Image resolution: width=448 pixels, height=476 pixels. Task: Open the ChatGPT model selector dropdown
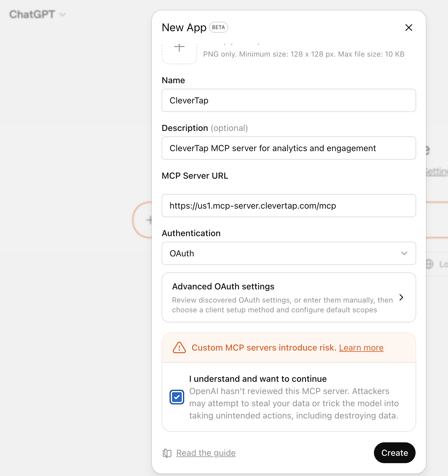pyautogui.click(x=37, y=14)
